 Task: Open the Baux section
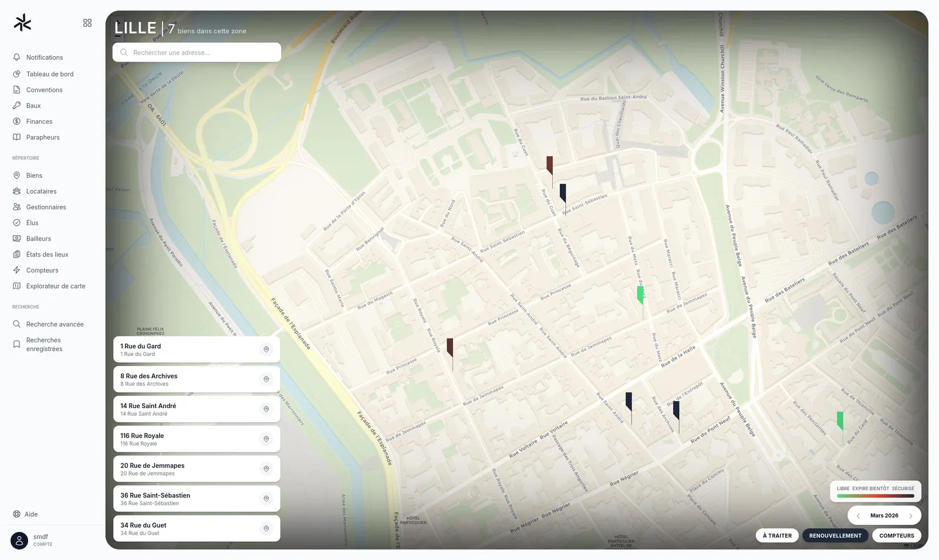33,106
